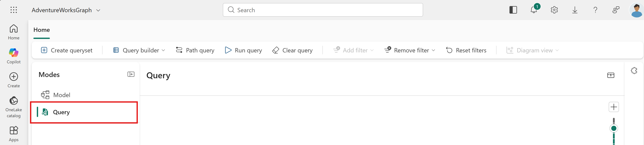The width and height of the screenshot is (644, 145).
Task: Click Create queryset
Action: [x=67, y=50]
